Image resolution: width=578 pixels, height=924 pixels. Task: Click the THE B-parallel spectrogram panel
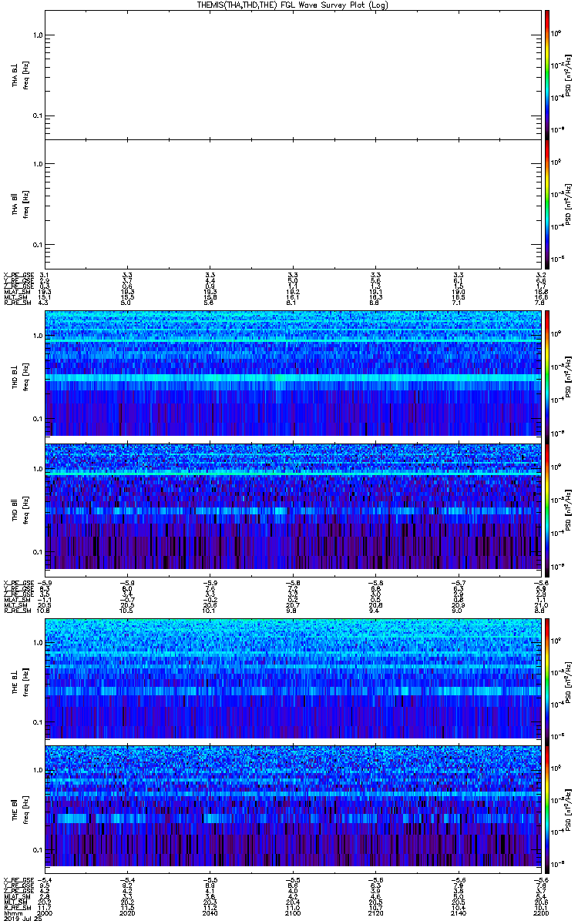click(292, 808)
